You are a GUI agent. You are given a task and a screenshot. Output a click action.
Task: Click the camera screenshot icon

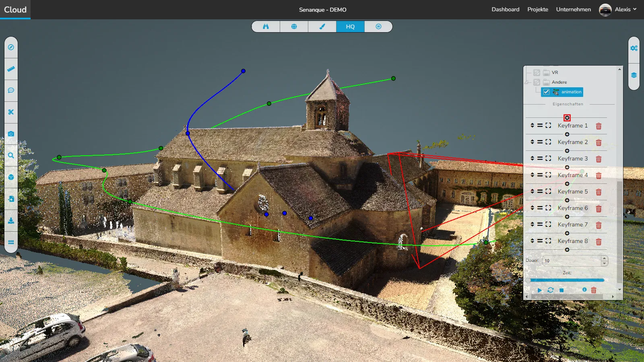click(11, 134)
